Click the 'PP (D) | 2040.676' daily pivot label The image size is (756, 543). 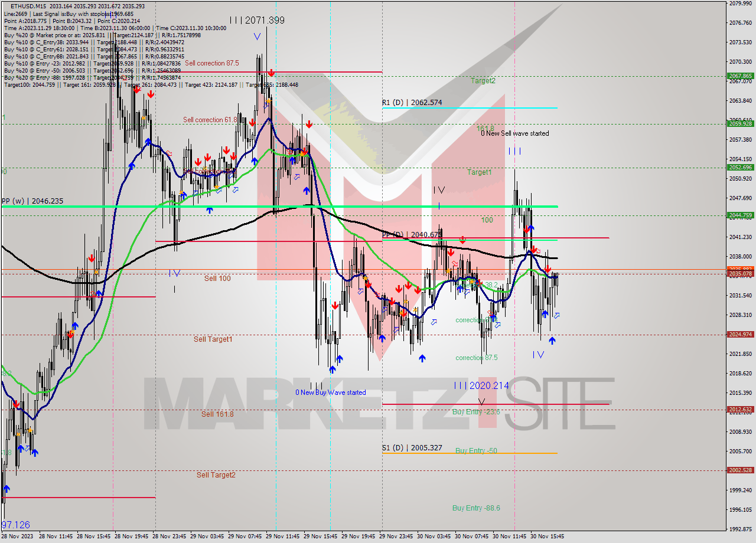pyautogui.click(x=412, y=235)
